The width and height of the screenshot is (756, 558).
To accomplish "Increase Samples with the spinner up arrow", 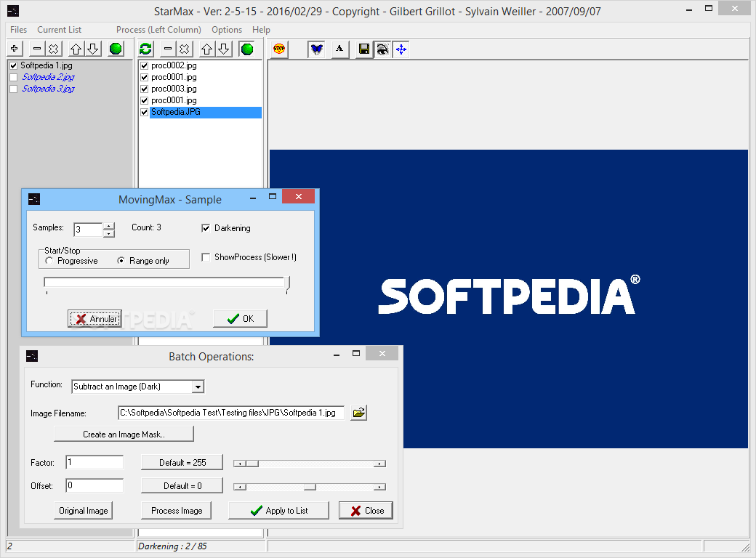I will (x=110, y=226).
